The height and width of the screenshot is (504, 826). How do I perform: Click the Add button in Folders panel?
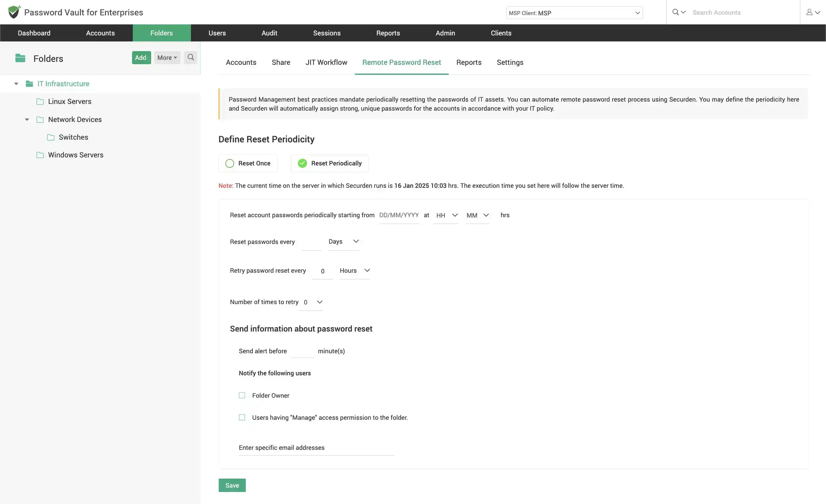(140, 57)
